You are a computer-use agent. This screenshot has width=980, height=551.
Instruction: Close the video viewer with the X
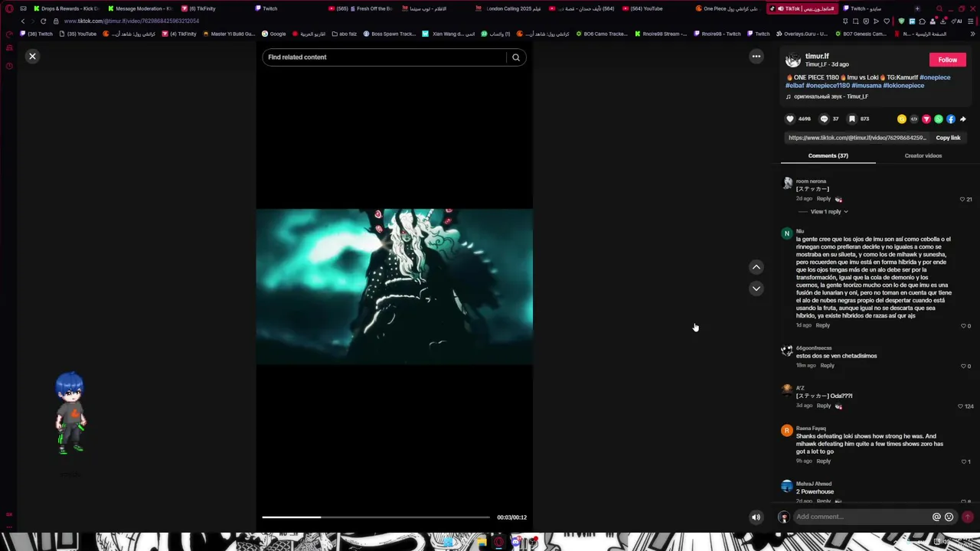tap(32, 56)
